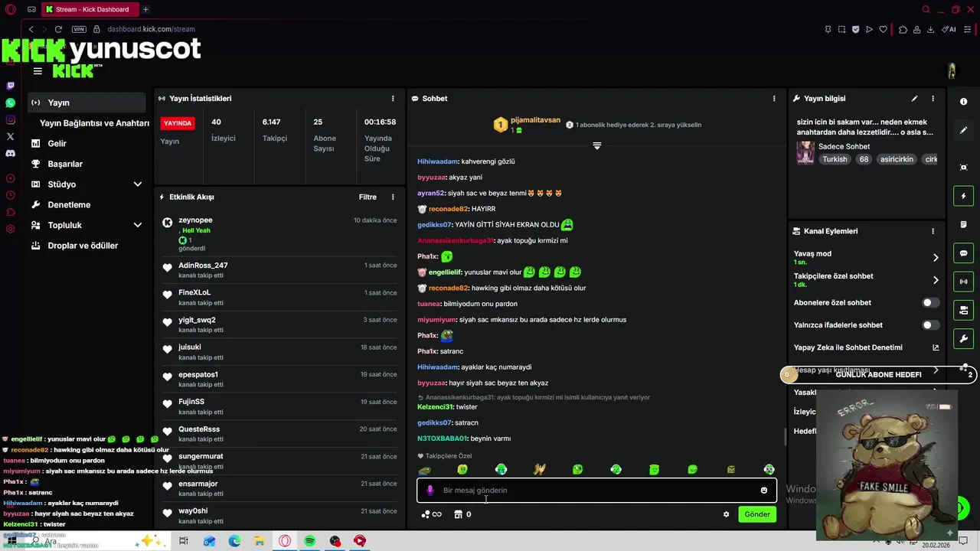This screenshot has height=551, width=980.
Task: Toggle the channel actions panel icon
Action: pyautogui.click(x=963, y=310)
